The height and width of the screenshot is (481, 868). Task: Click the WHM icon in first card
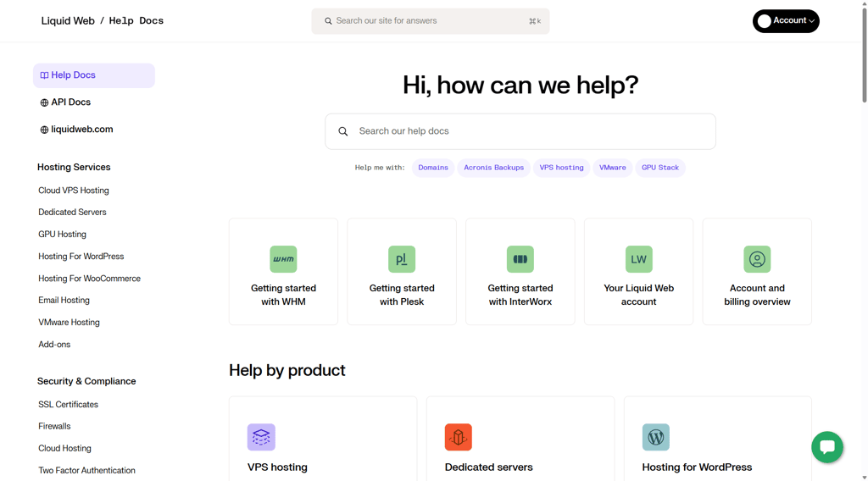click(x=283, y=259)
